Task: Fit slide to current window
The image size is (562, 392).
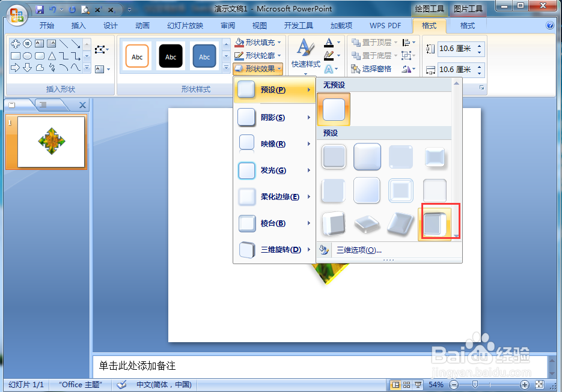Action: (539, 385)
